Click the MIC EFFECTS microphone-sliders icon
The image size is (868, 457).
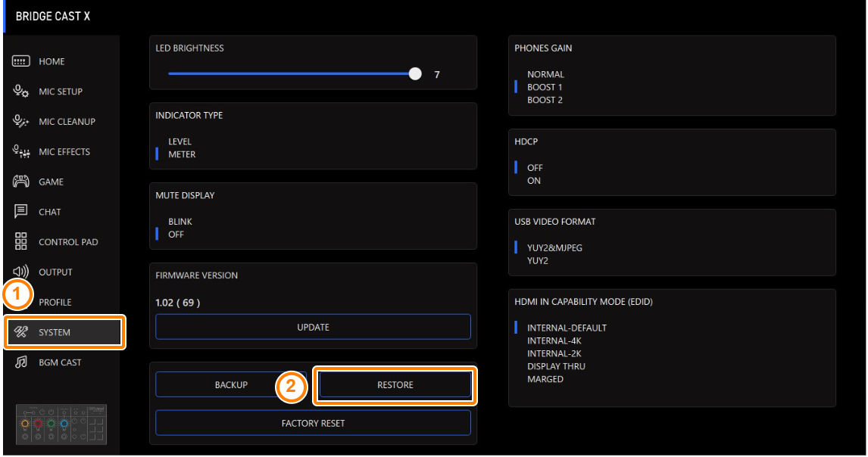coord(21,151)
